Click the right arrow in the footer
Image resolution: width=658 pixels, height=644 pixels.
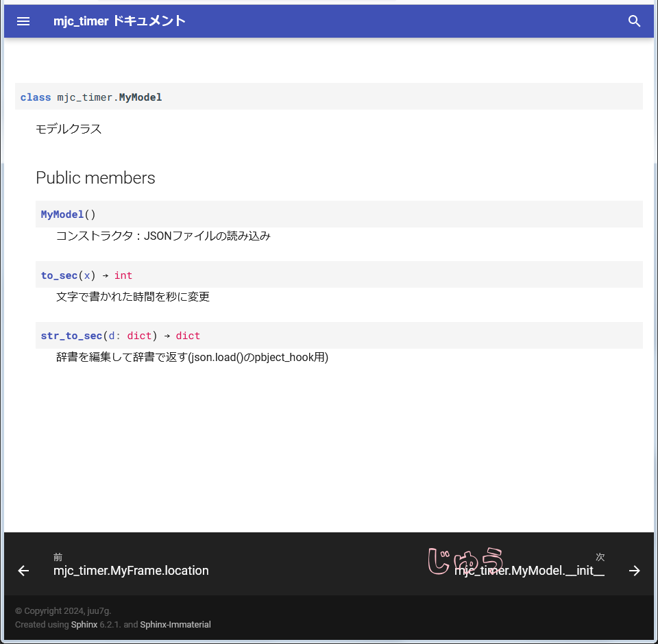coord(635,570)
